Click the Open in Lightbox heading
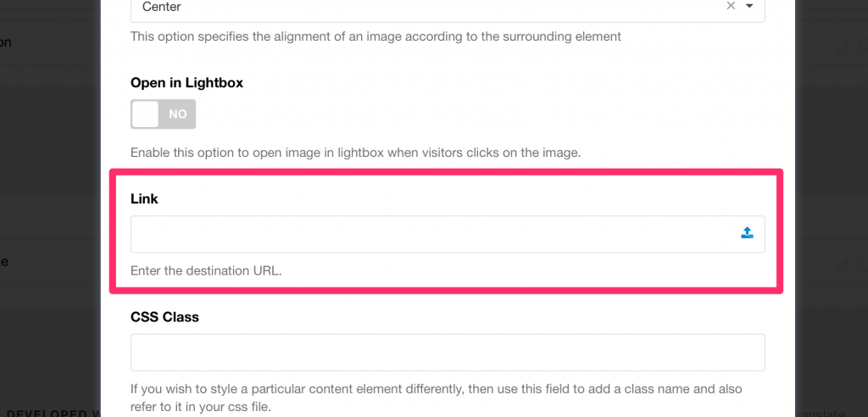868x417 pixels. (x=186, y=82)
